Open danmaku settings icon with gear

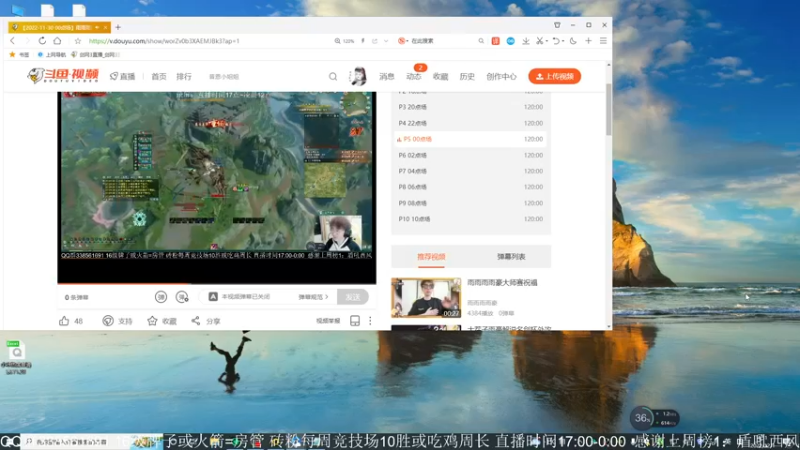pos(182,297)
